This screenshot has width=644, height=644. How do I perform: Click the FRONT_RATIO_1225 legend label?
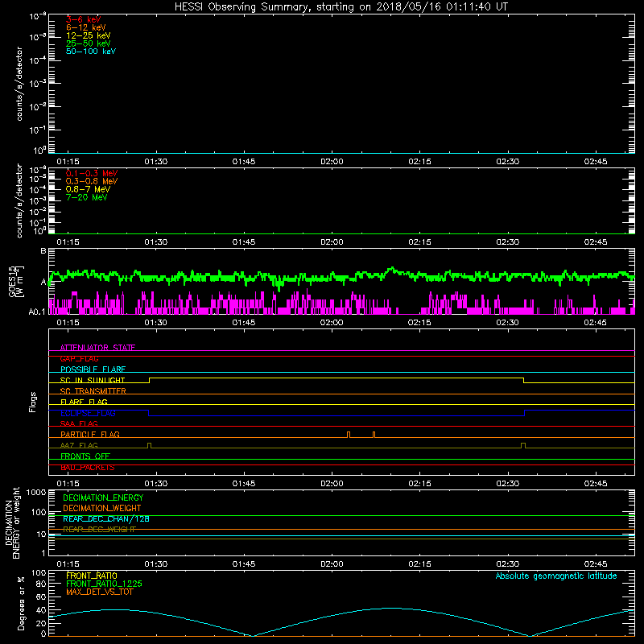105,584
